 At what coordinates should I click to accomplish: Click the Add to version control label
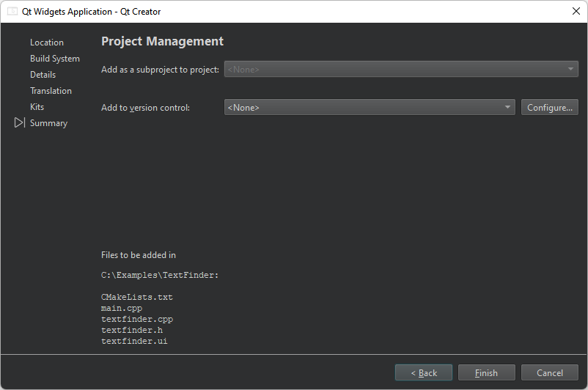pyautogui.click(x=145, y=108)
